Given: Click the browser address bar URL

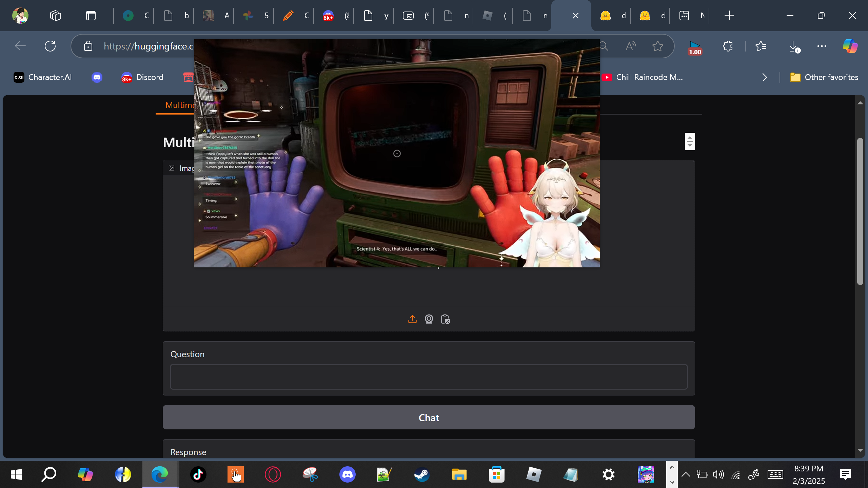Looking at the screenshot, I should point(149,46).
